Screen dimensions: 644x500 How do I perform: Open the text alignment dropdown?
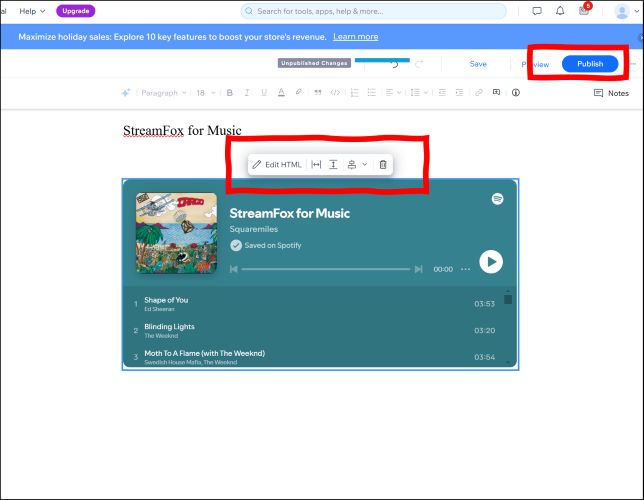(393, 93)
